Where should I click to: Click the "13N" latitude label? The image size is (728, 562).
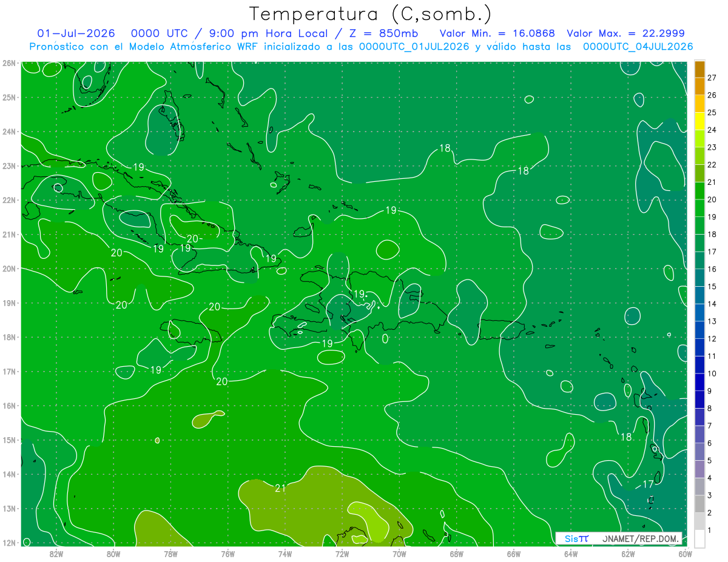coord(8,508)
